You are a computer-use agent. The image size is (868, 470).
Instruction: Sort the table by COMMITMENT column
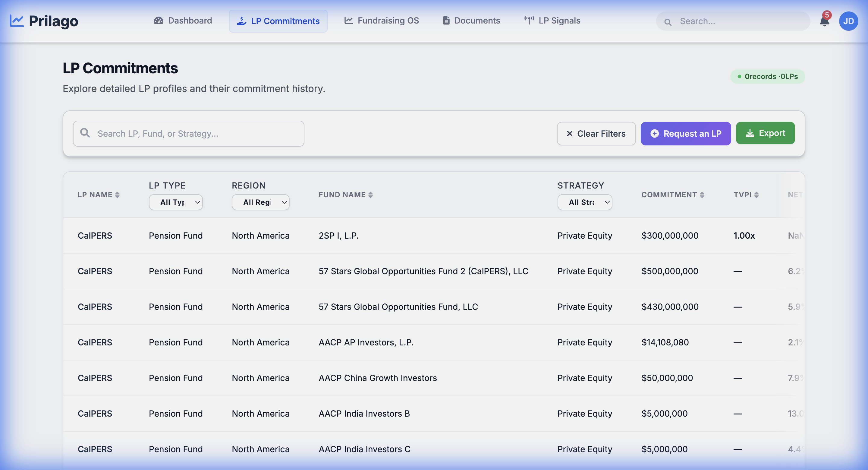pyautogui.click(x=673, y=195)
